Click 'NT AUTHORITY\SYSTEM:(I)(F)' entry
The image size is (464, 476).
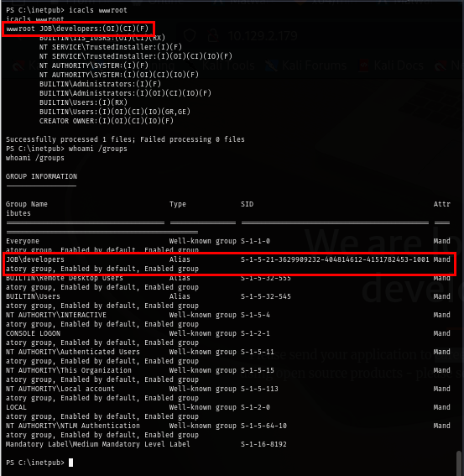pyautogui.click(x=94, y=65)
